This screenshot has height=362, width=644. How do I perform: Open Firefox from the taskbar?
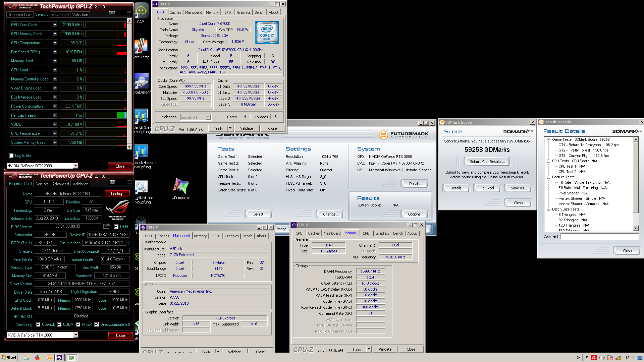tap(38, 358)
